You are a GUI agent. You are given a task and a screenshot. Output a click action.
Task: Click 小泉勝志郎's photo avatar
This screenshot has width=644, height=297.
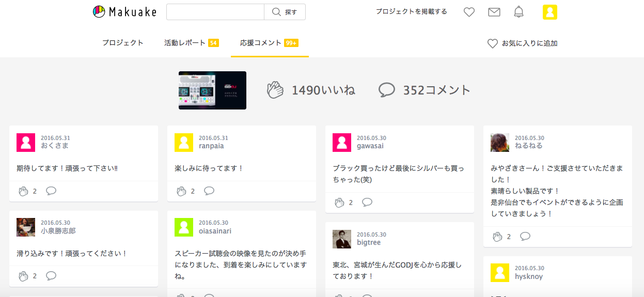[26, 227]
